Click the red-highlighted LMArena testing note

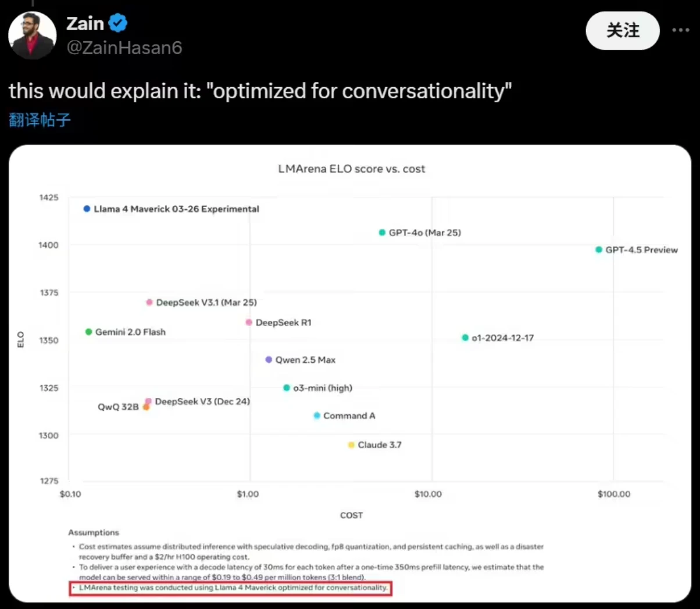[x=230, y=588]
